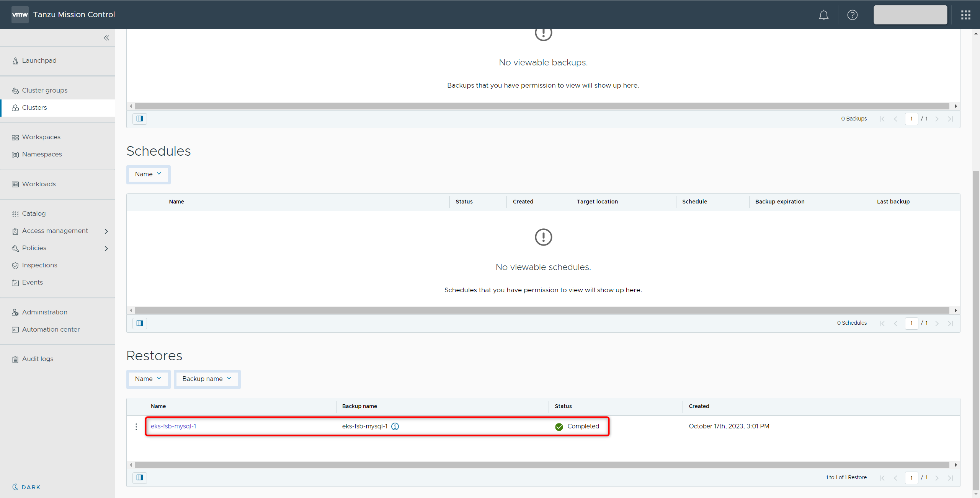Image resolution: width=980 pixels, height=498 pixels.
Task: Open the notifications bell icon
Action: (823, 15)
